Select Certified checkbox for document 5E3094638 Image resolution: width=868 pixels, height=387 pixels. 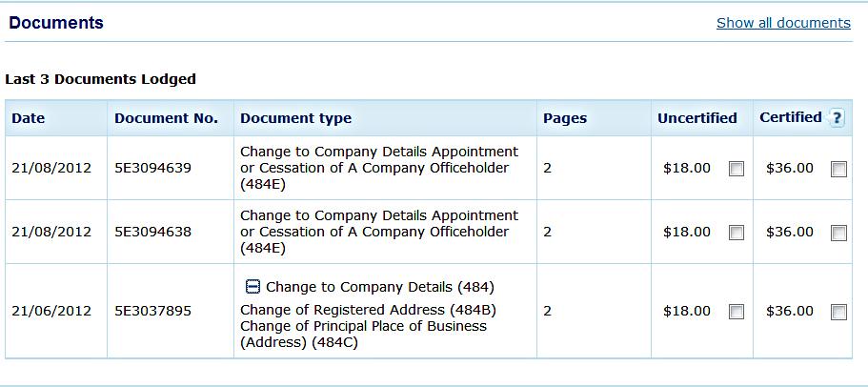[x=838, y=232]
